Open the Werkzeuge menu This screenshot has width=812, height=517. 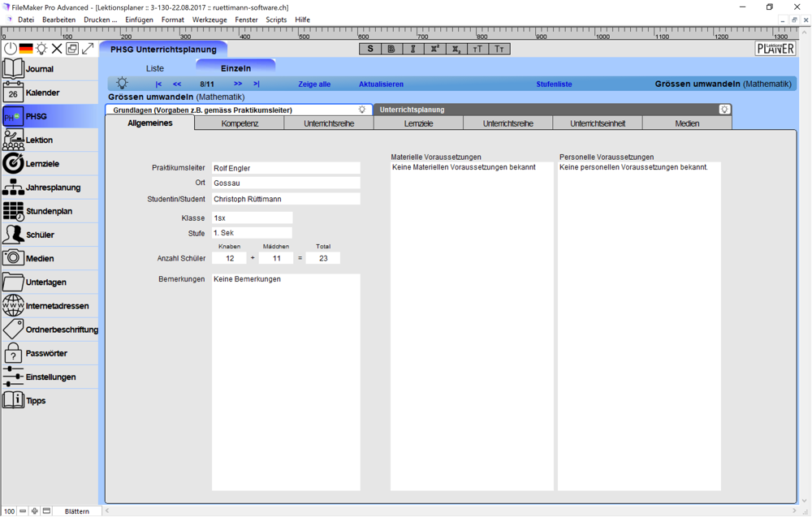(x=209, y=19)
